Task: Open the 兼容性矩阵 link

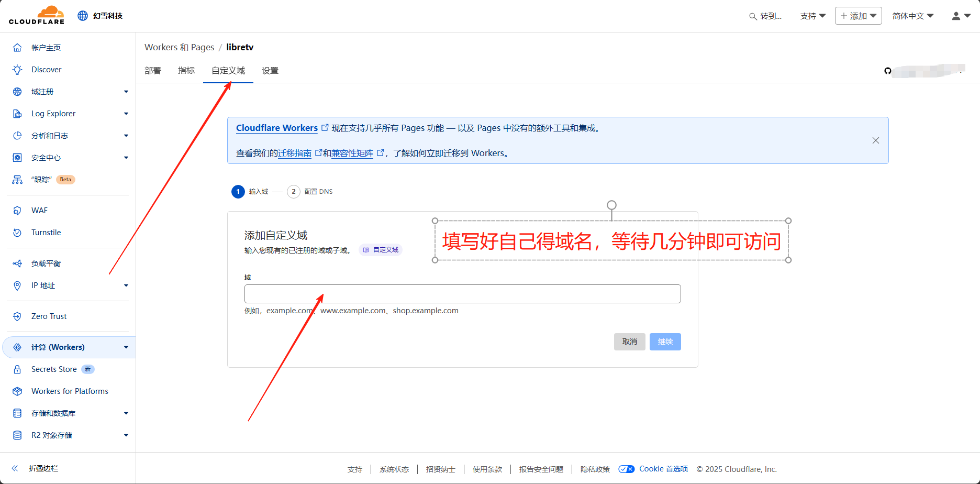Action: pyautogui.click(x=352, y=153)
